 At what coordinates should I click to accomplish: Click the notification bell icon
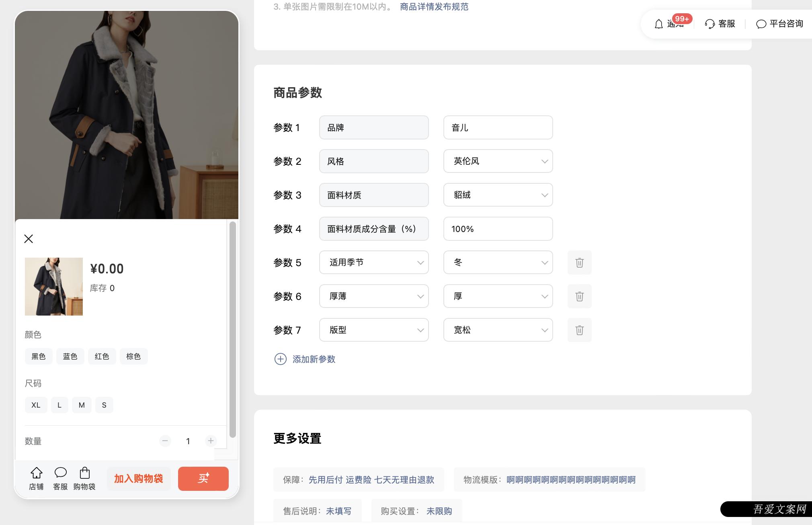(x=659, y=24)
